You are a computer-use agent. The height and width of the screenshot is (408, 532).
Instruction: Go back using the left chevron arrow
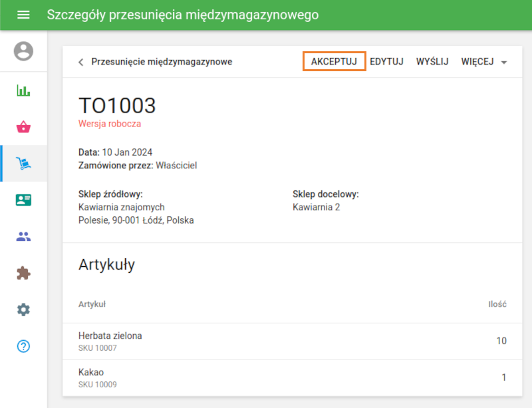[81, 62]
